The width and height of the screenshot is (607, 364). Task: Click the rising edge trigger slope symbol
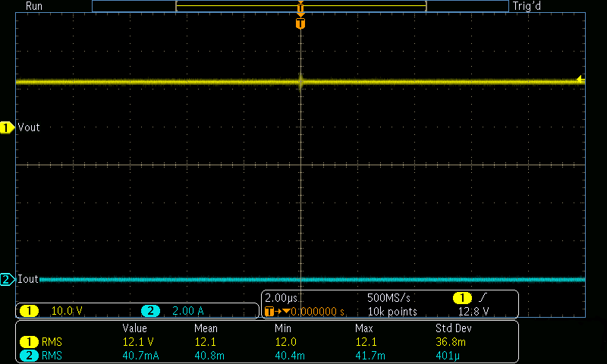click(482, 297)
